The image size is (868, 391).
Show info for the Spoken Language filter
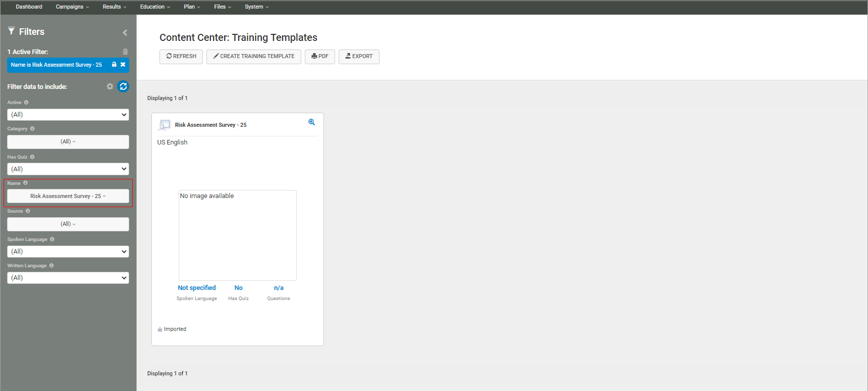(52, 239)
